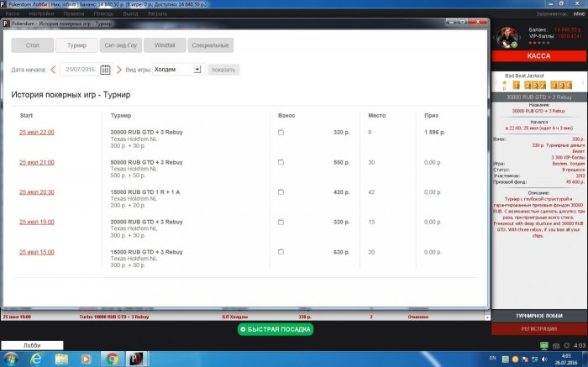Viewport: 588px width, 367px height.
Task: Switch to the Турнир history tab
Action: [76, 45]
